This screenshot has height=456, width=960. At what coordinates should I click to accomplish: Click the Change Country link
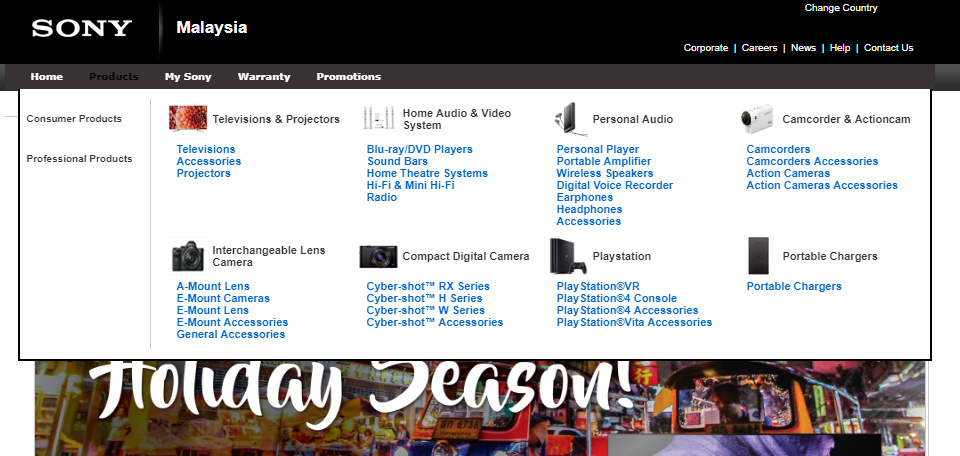click(x=841, y=8)
